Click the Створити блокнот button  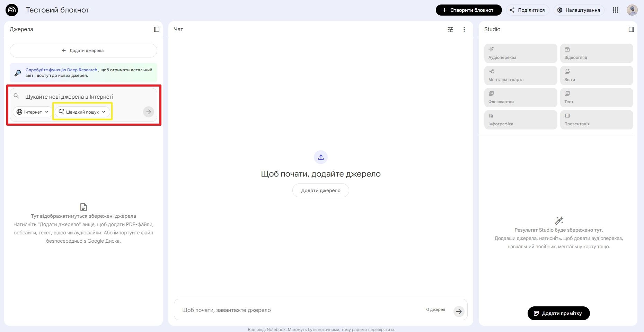pos(468,10)
